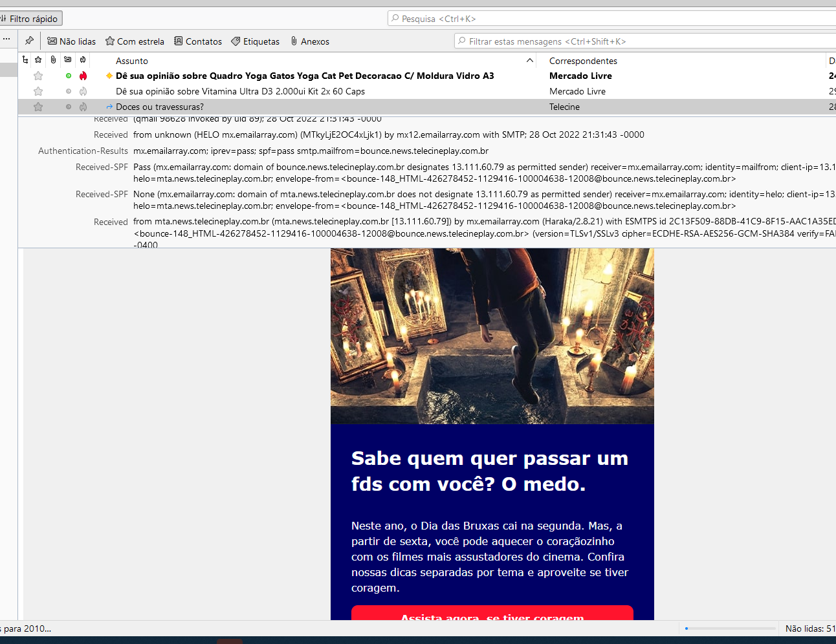The image size is (836, 644).
Task: Click the Sabe quem quer passar headline
Action: [490, 471]
